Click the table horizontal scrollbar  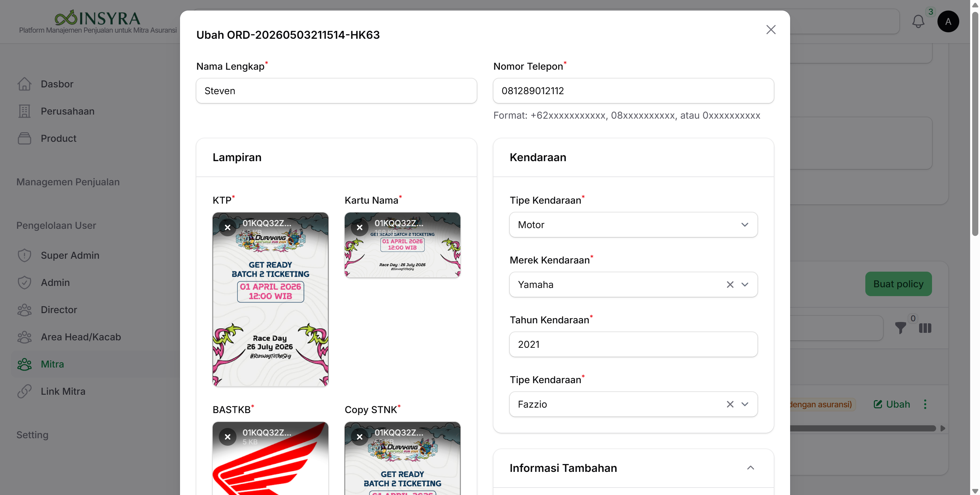(x=863, y=428)
